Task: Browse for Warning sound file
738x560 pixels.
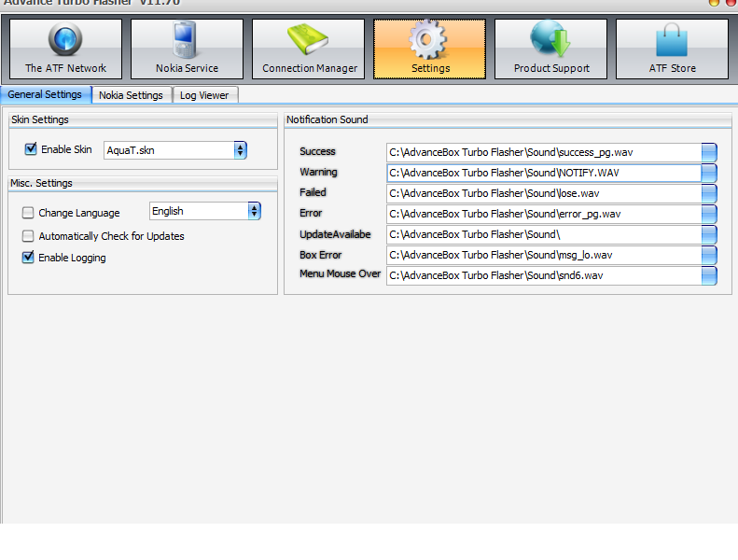Action: [709, 173]
